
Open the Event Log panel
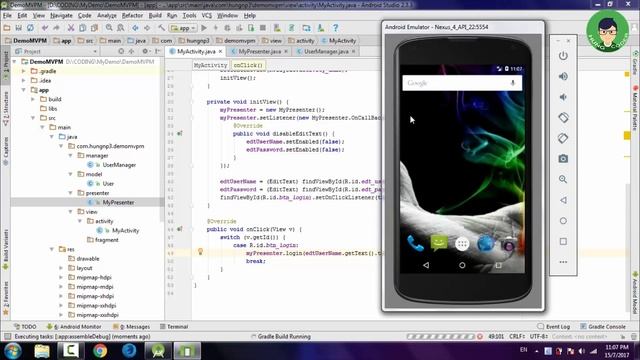point(553,327)
